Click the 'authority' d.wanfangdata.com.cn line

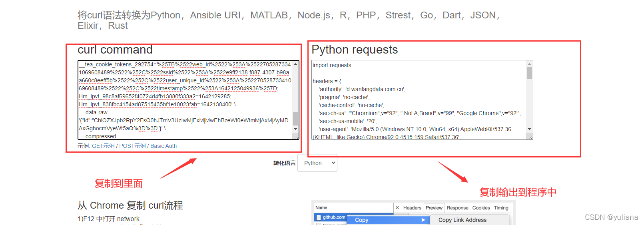(x=362, y=89)
